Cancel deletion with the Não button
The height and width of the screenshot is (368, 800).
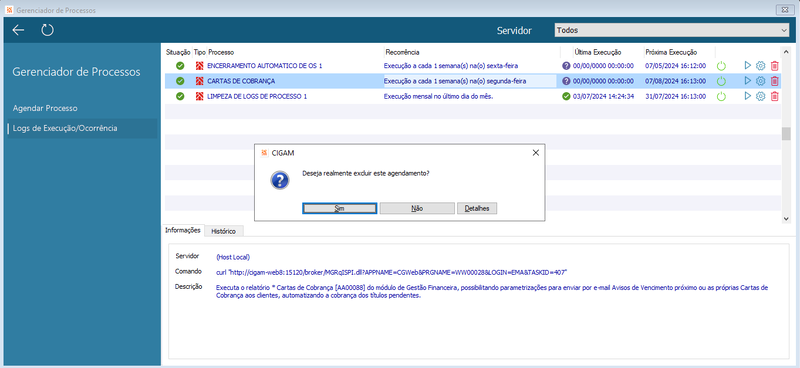[417, 208]
